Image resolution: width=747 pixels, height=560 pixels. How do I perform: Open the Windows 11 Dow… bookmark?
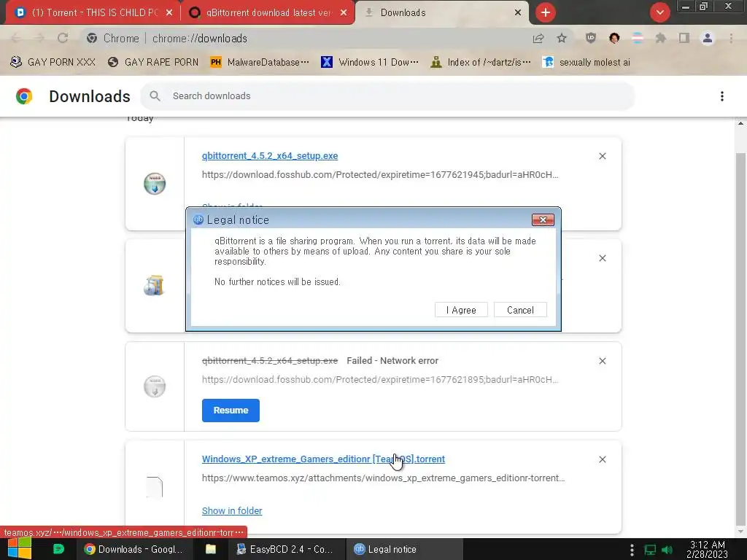(370, 62)
